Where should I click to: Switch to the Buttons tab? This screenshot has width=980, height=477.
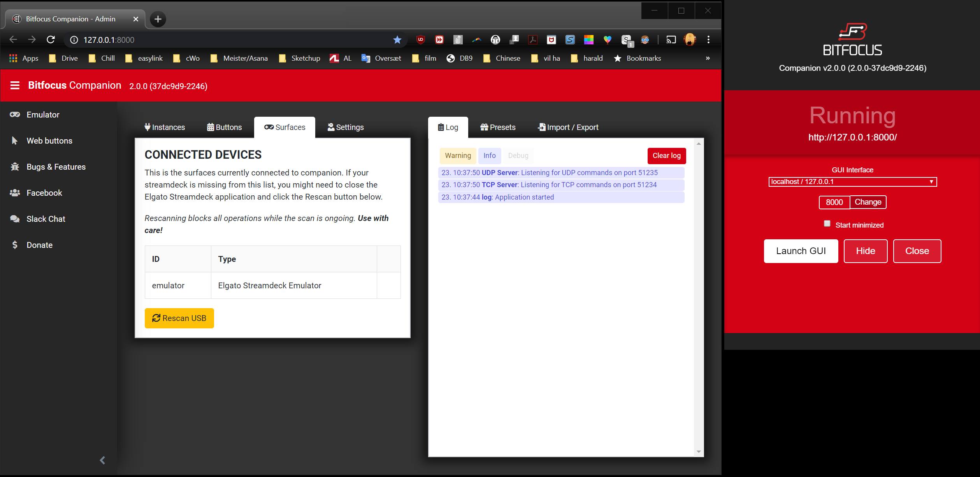pos(224,127)
